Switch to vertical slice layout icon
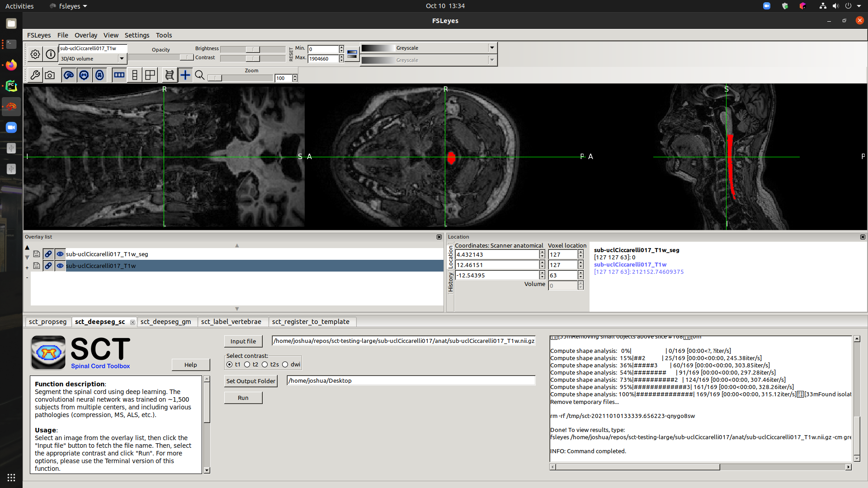 click(x=134, y=75)
